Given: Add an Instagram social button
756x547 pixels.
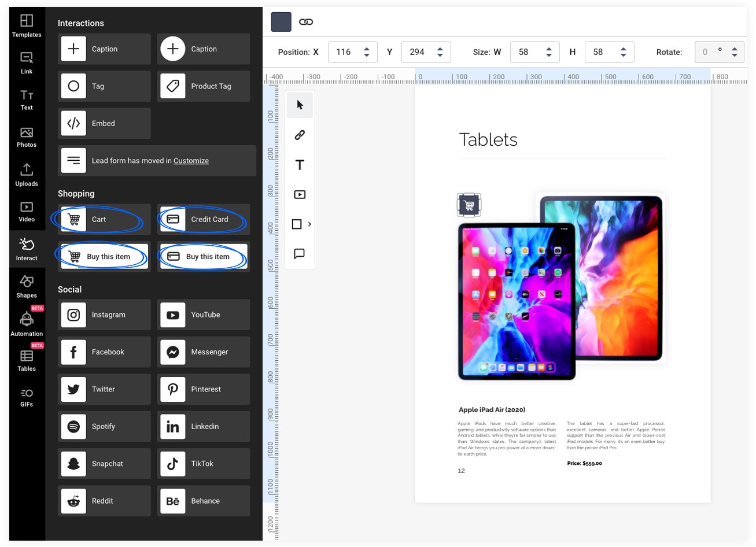Looking at the screenshot, I should [104, 315].
